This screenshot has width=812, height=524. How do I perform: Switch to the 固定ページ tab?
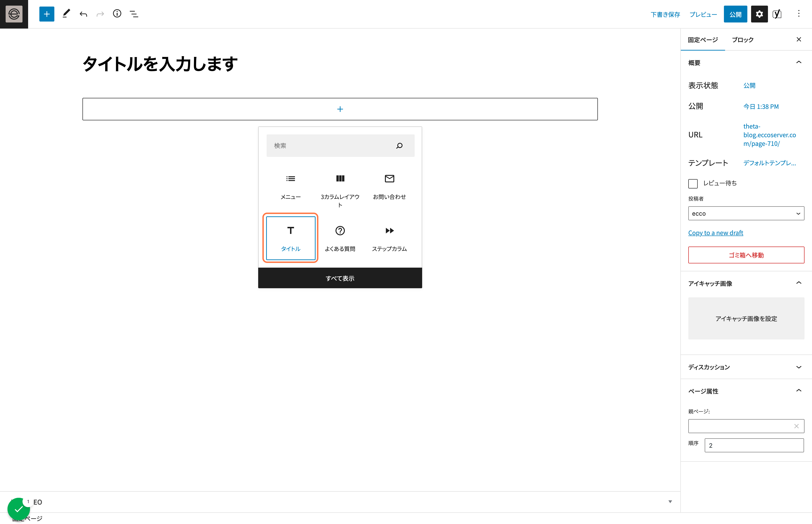tap(703, 40)
